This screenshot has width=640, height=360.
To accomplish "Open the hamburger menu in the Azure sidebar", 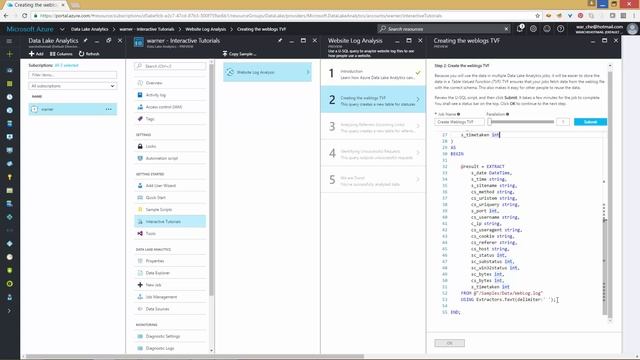I will (x=9, y=41).
